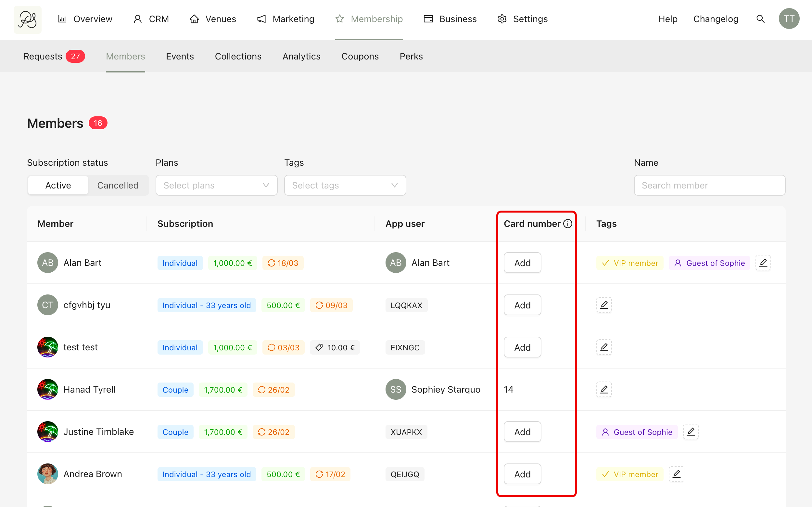Expand the Select plans dropdown
The height and width of the screenshot is (507, 812).
click(x=217, y=186)
